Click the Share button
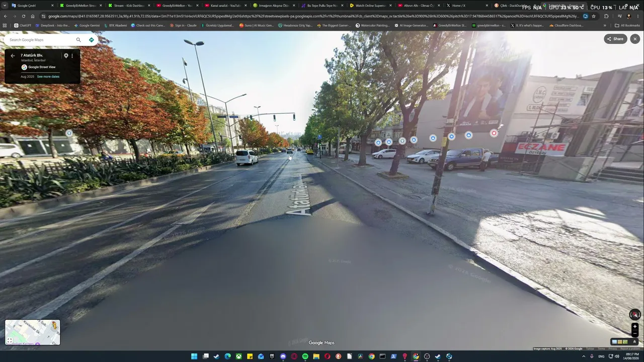The image size is (644, 362). [615, 39]
